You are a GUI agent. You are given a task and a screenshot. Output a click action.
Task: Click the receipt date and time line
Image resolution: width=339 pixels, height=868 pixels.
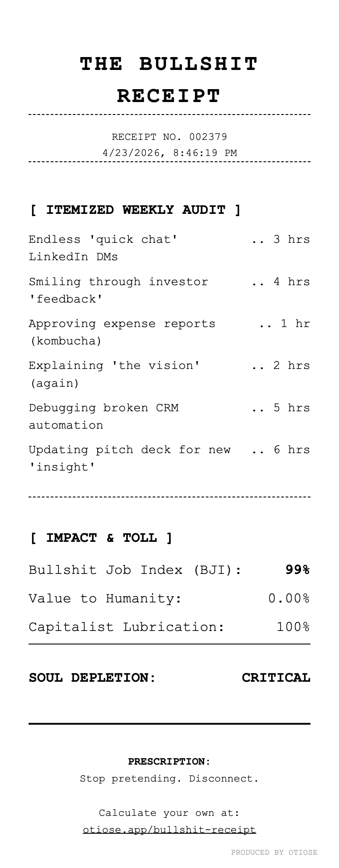pos(169,153)
